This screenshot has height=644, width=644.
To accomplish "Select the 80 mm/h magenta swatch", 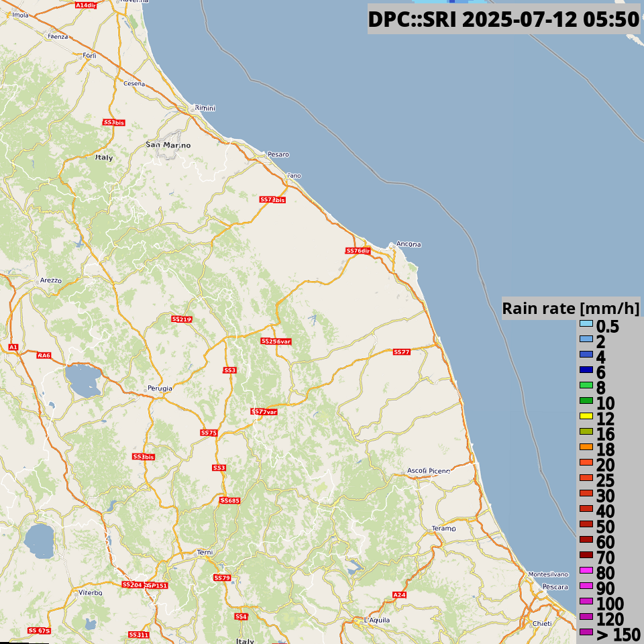I will tap(586, 570).
